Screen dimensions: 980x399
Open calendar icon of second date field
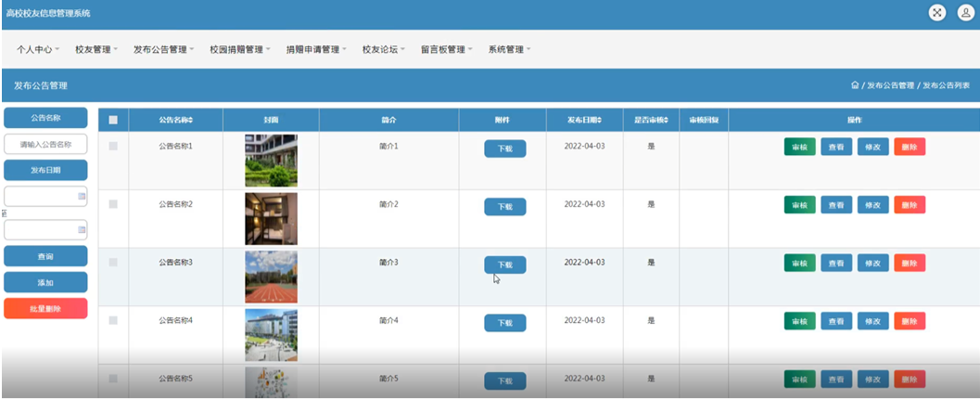tap(82, 229)
